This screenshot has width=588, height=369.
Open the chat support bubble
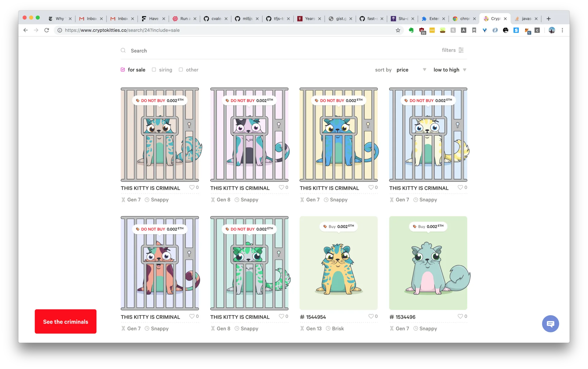point(550,324)
